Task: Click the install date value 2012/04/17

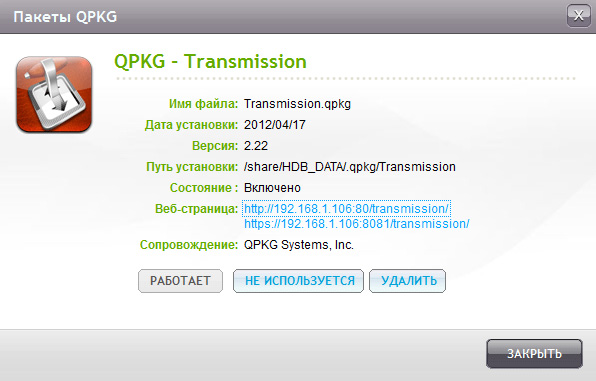Action: point(274,125)
